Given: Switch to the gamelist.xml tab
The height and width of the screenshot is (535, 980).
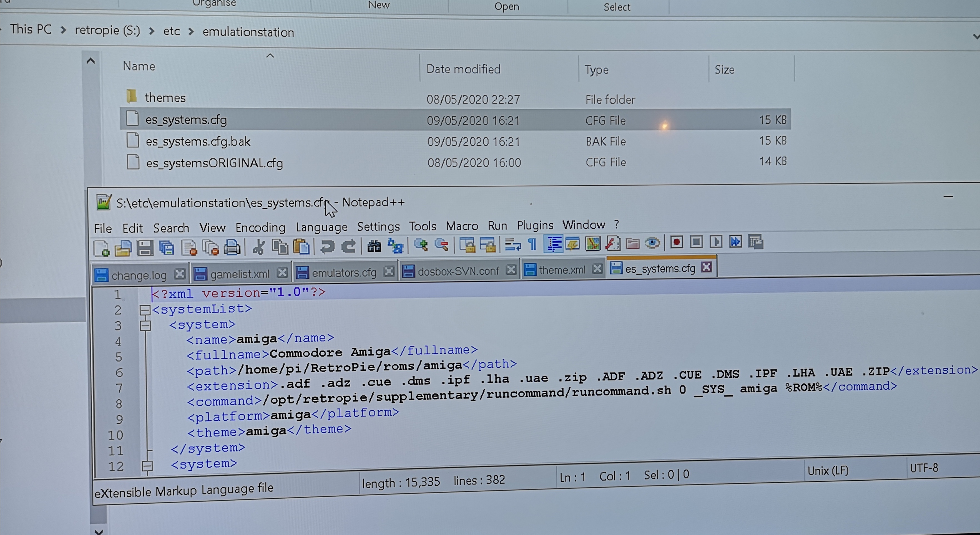Looking at the screenshot, I should 240,274.
